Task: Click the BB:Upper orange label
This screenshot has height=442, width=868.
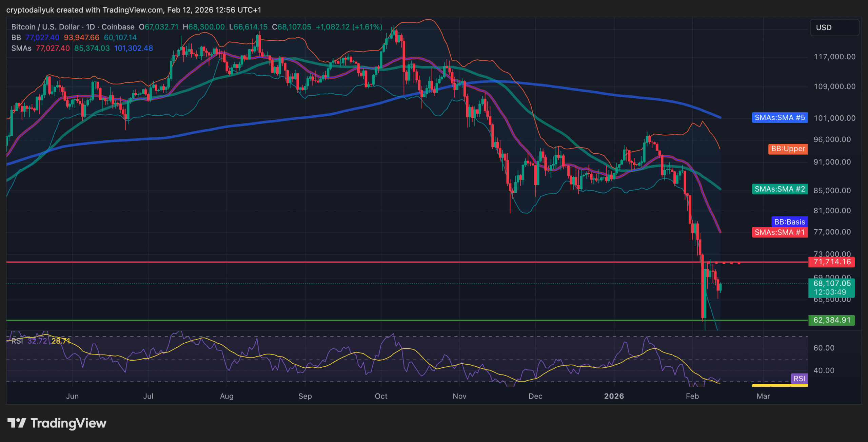Action: tap(788, 149)
